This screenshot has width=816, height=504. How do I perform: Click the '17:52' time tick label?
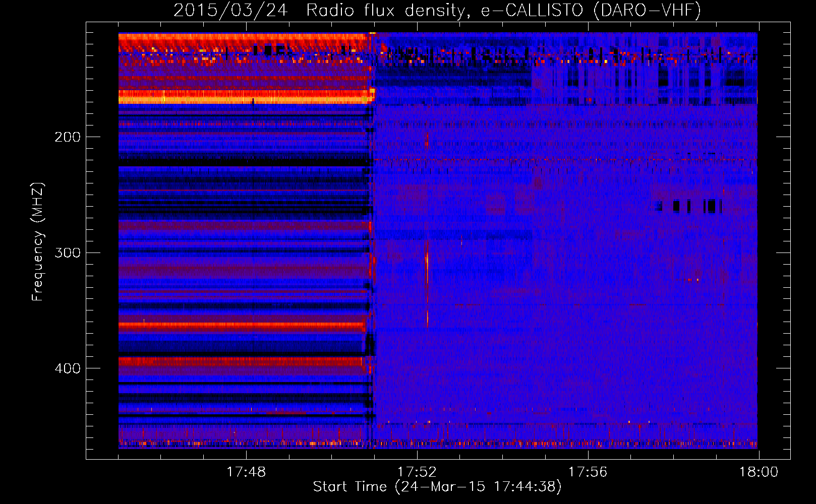(417, 472)
